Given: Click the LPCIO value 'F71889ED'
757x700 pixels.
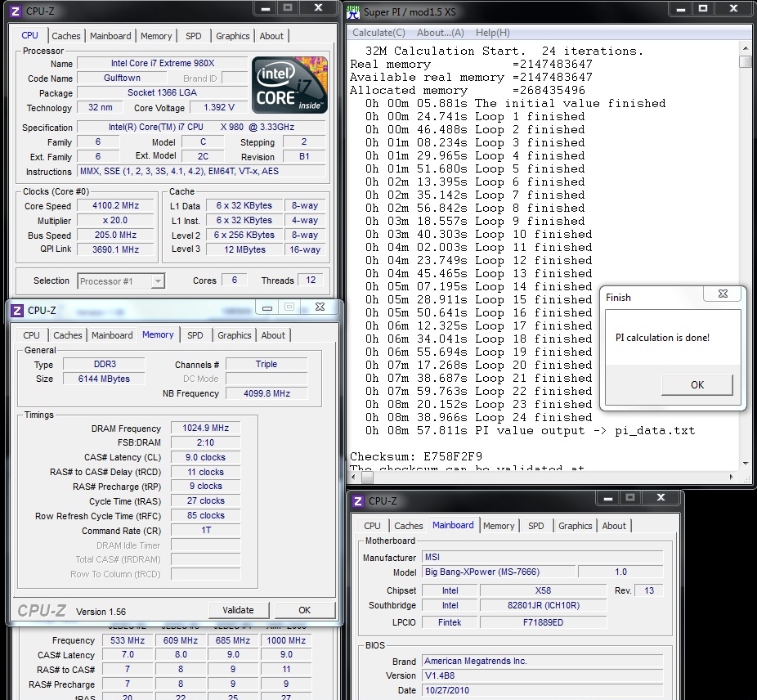Looking at the screenshot, I should [x=543, y=622].
